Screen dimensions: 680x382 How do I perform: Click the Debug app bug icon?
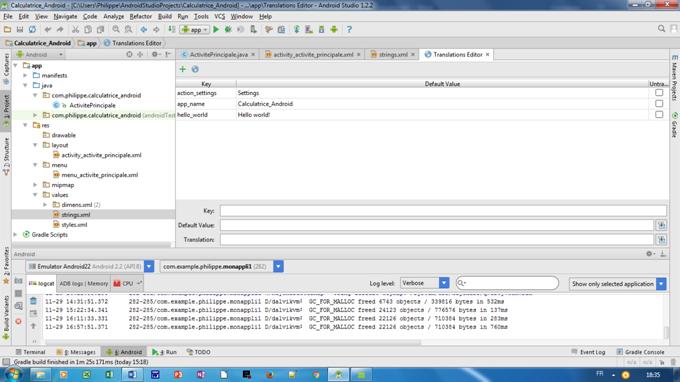[228, 29]
